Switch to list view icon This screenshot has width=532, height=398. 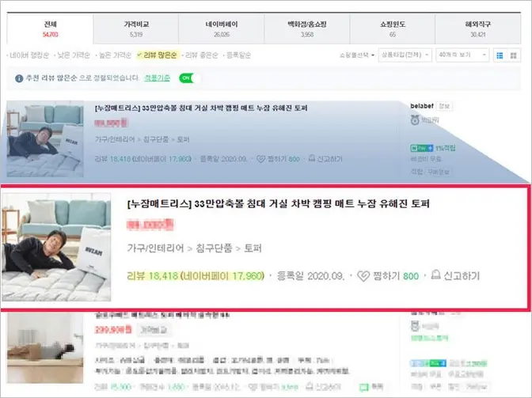(500, 55)
